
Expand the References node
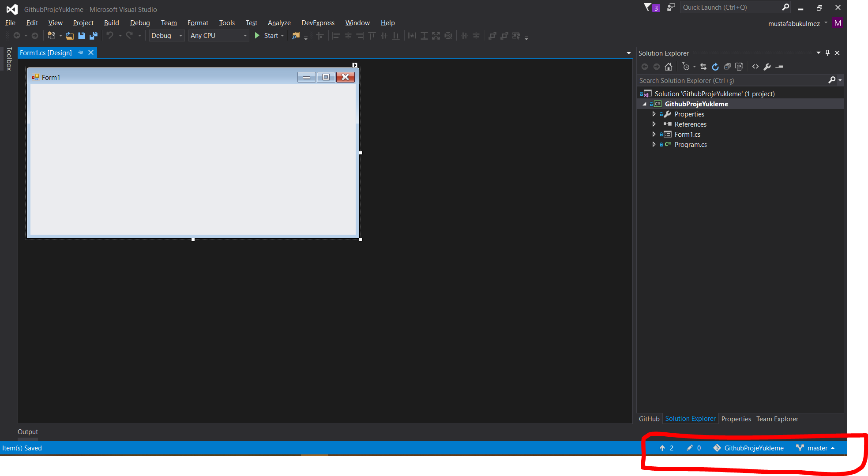coord(654,124)
